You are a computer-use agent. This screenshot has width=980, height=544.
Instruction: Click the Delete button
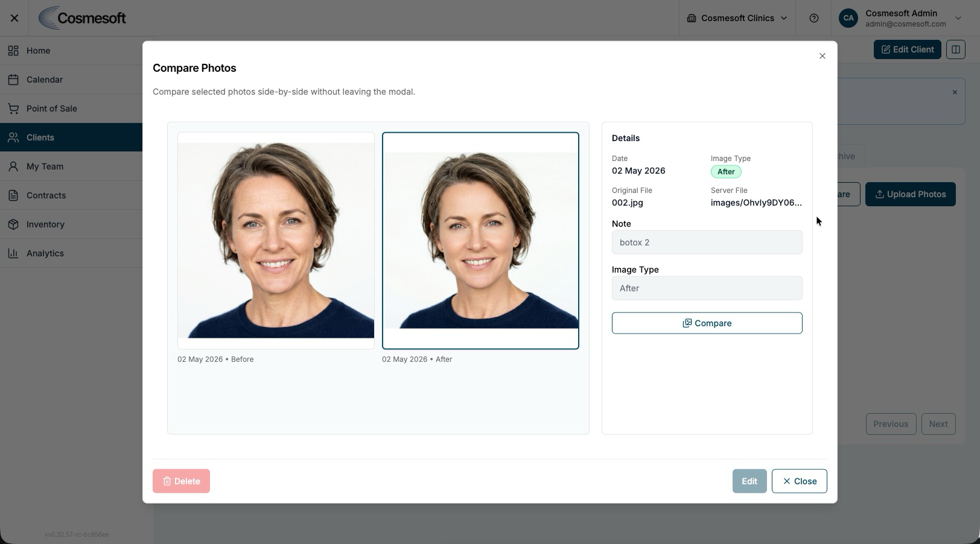coord(181,481)
